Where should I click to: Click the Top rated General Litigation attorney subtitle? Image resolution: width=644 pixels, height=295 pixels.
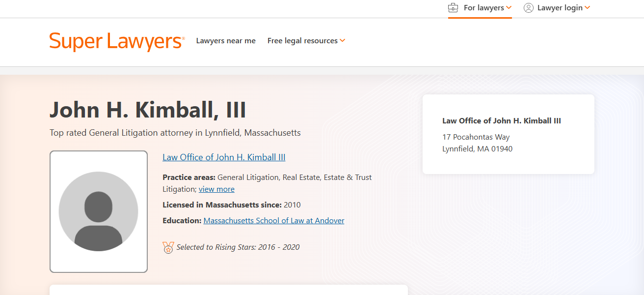(x=175, y=133)
